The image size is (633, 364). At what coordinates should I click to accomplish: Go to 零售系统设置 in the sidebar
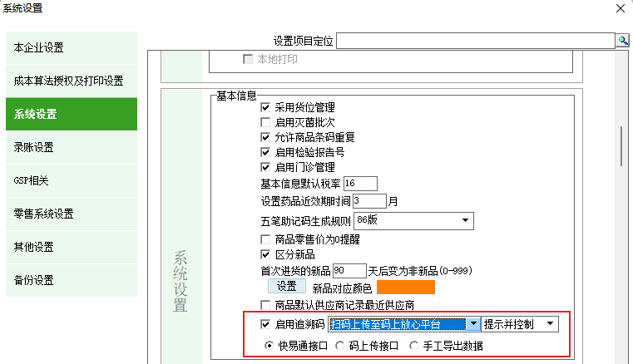pos(70,214)
